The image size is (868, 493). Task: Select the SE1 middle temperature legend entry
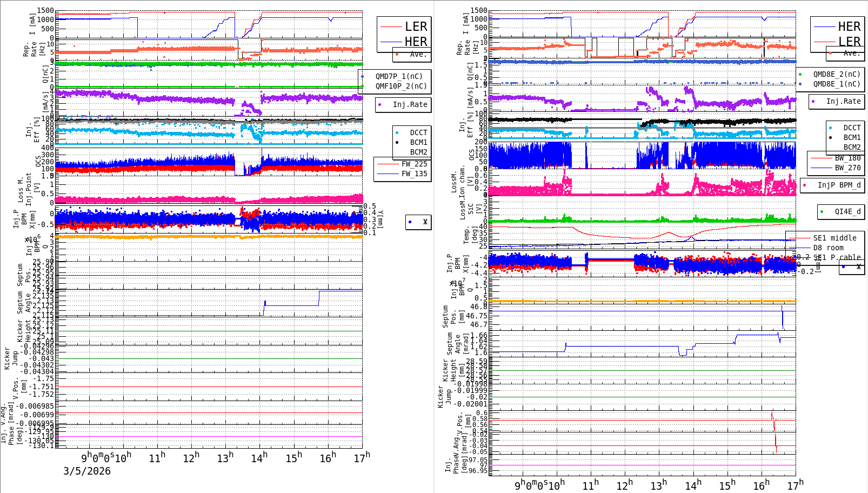823,238
